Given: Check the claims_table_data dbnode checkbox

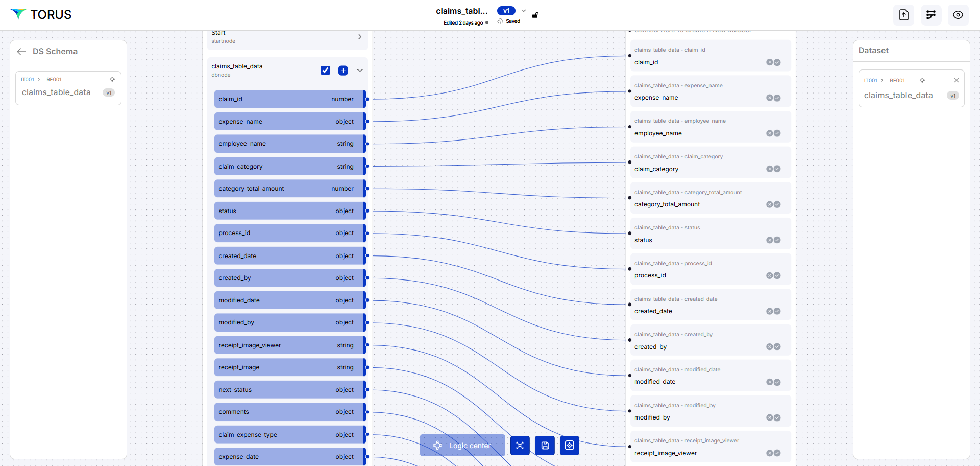Looking at the screenshot, I should (x=325, y=71).
